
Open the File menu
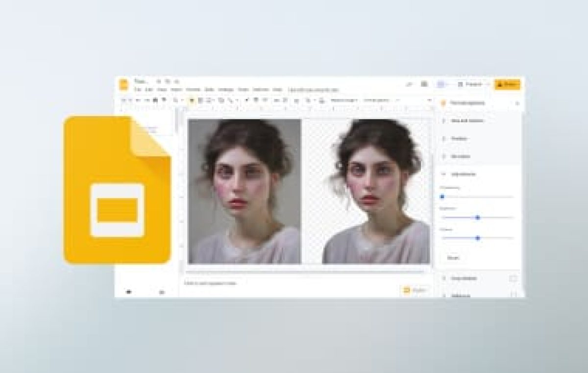(x=138, y=90)
